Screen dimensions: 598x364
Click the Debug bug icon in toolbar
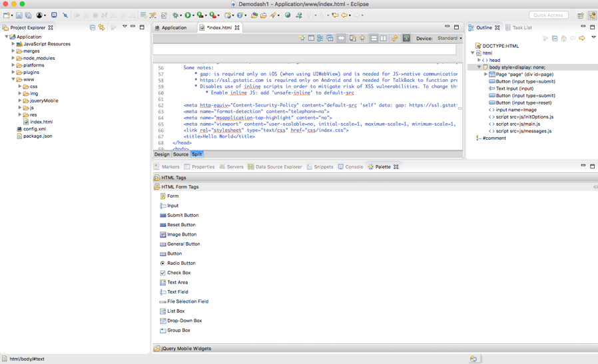click(x=176, y=15)
